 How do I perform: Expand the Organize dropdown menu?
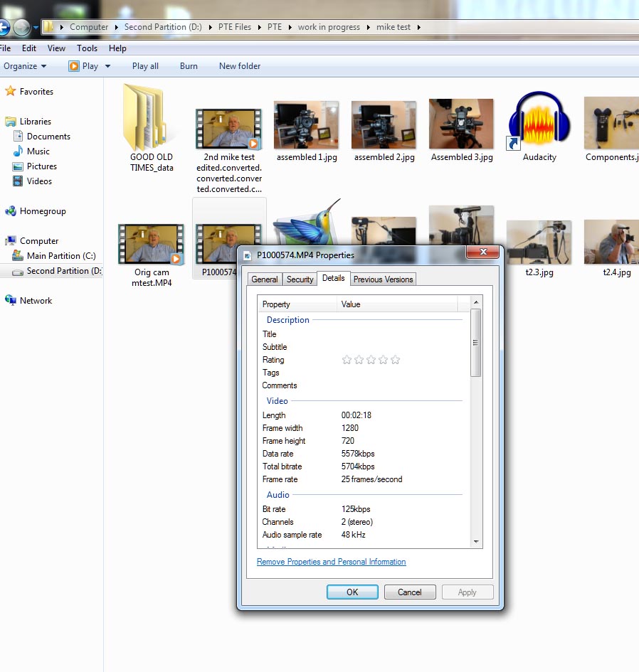click(x=25, y=66)
